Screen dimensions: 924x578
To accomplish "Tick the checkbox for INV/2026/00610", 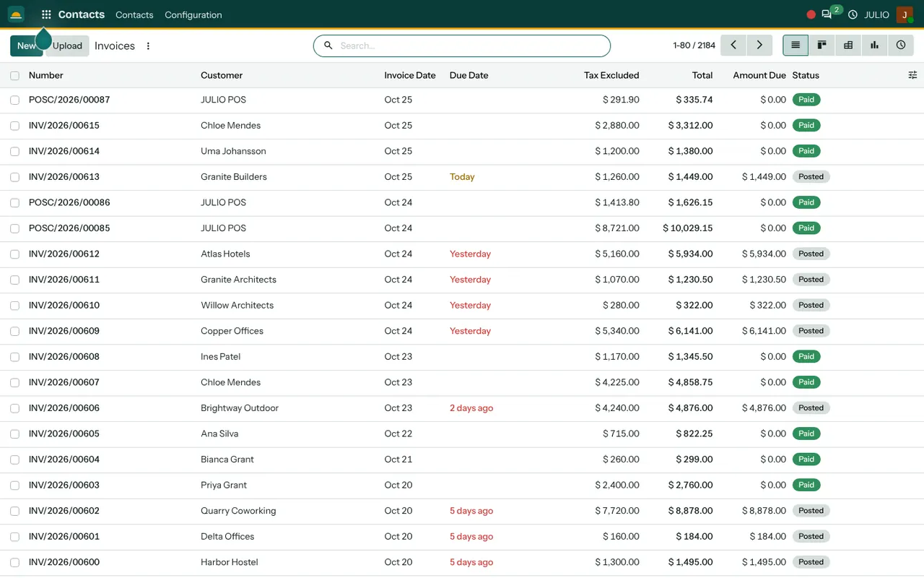I will tap(14, 306).
